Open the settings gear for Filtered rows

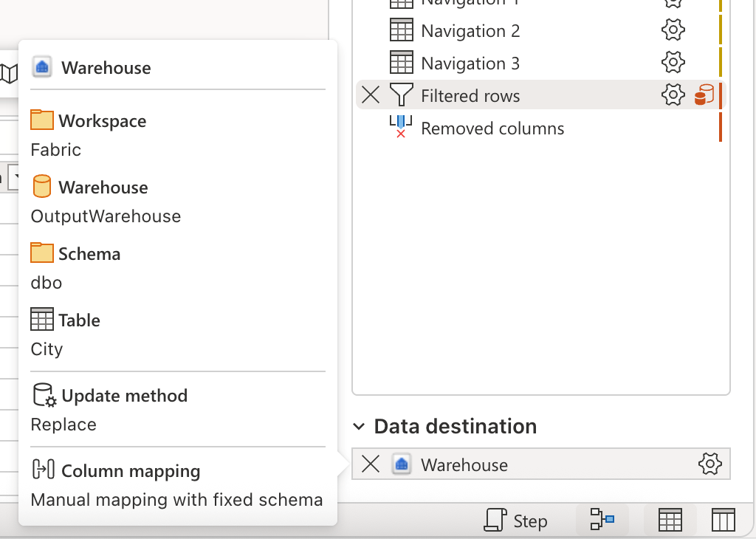click(x=673, y=95)
